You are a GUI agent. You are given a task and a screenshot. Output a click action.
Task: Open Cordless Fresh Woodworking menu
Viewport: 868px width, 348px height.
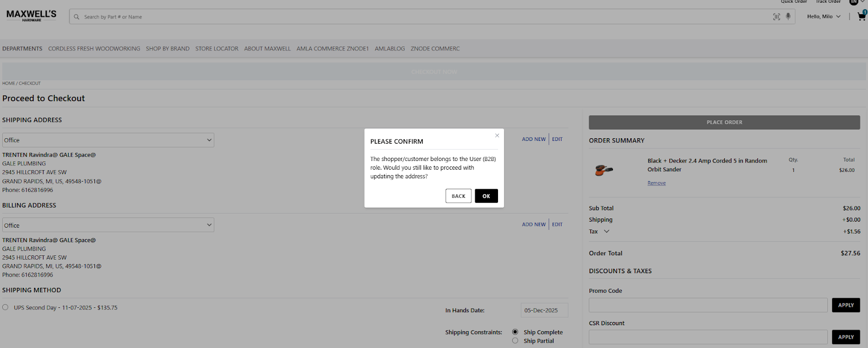[x=94, y=49]
